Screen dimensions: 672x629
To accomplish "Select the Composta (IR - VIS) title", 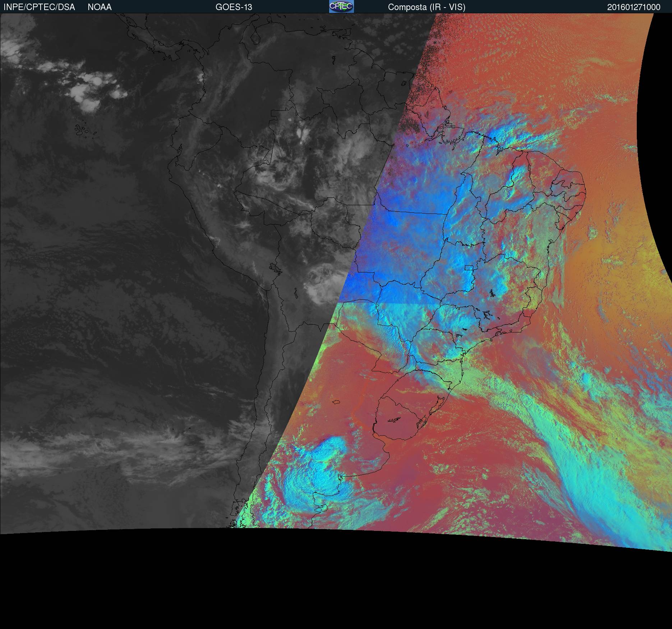I will point(427,7).
